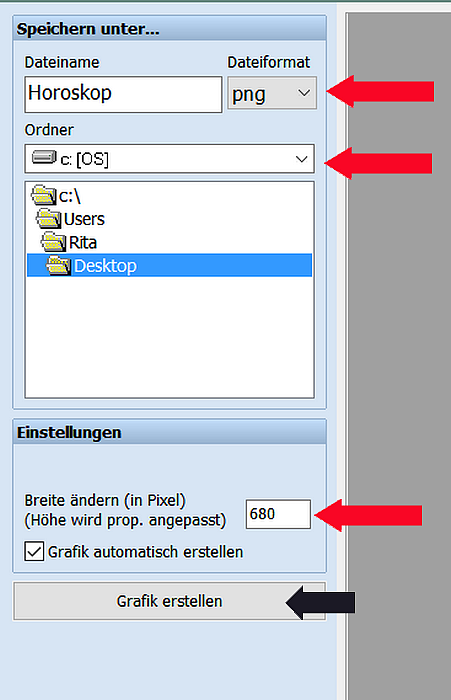Select the highlighted Desktop folder row
This screenshot has width=451, height=700.
tap(170, 266)
